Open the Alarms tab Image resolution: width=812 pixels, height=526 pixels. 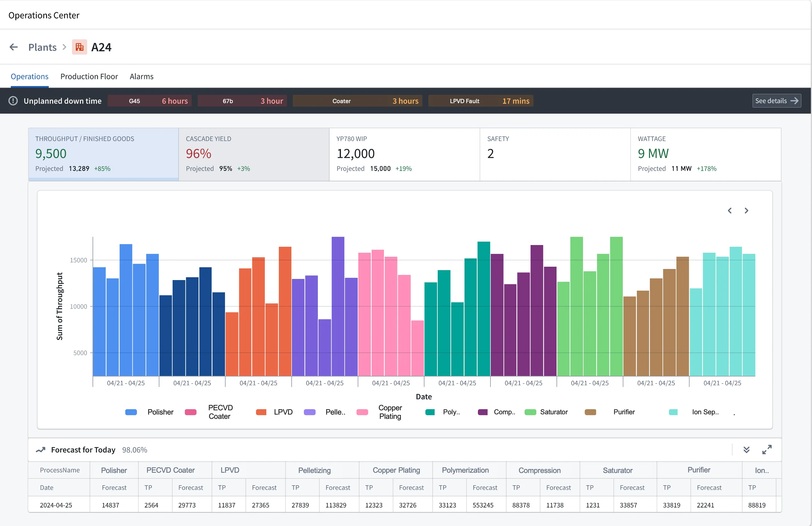click(x=141, y=76)
